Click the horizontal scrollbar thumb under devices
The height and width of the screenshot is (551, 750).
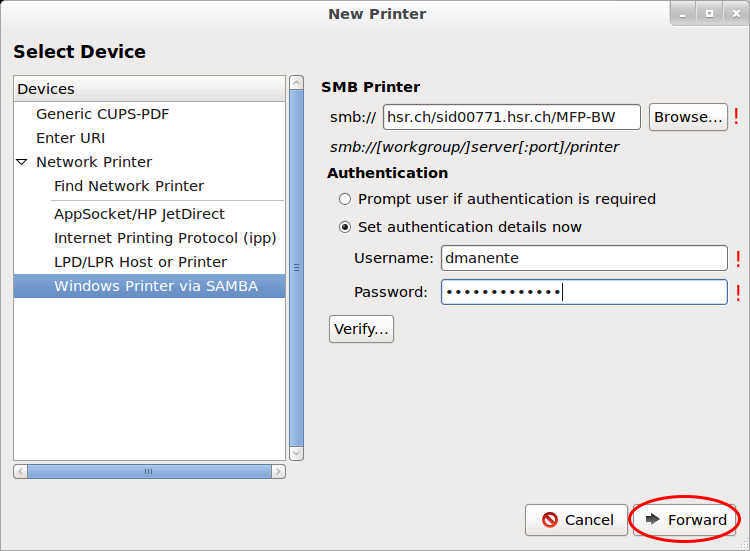point(149,472)
